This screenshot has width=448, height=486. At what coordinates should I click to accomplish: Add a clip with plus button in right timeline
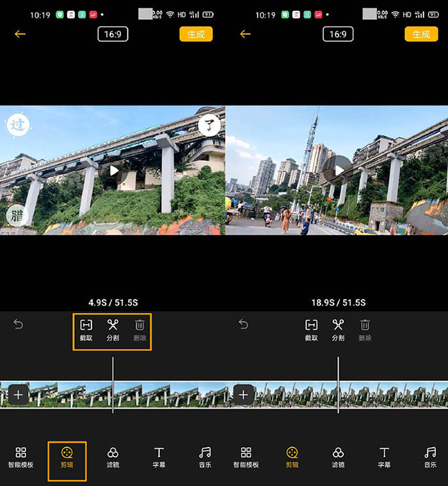click(x=243, y=394)
